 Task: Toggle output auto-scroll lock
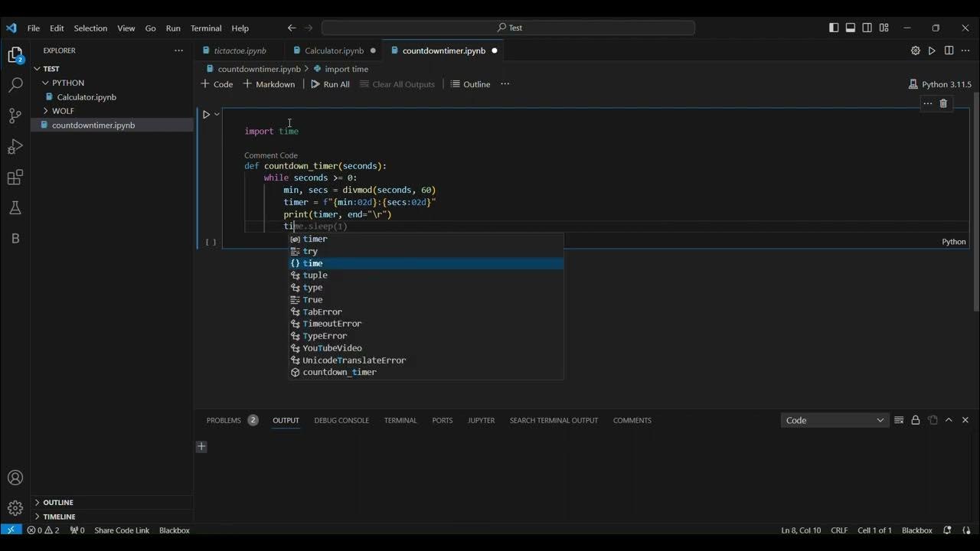(915, 420)
